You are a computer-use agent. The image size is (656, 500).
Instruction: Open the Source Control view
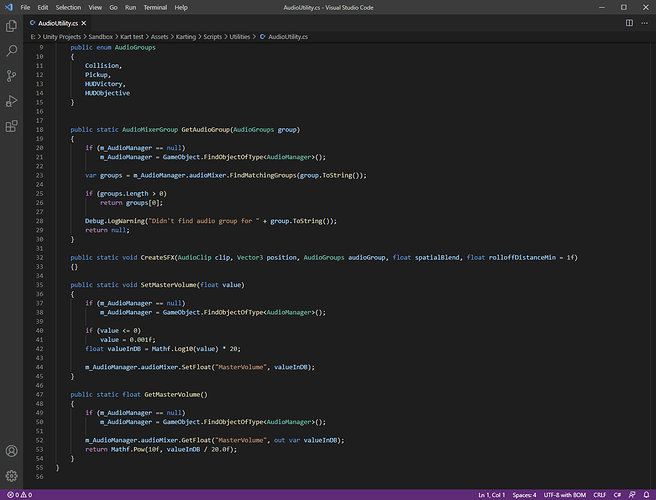point(11,76)
